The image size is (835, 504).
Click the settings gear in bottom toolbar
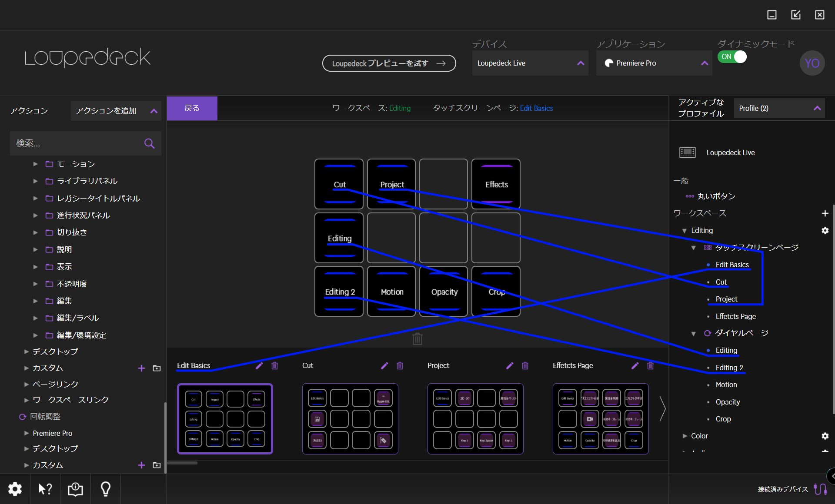point(15,489)
